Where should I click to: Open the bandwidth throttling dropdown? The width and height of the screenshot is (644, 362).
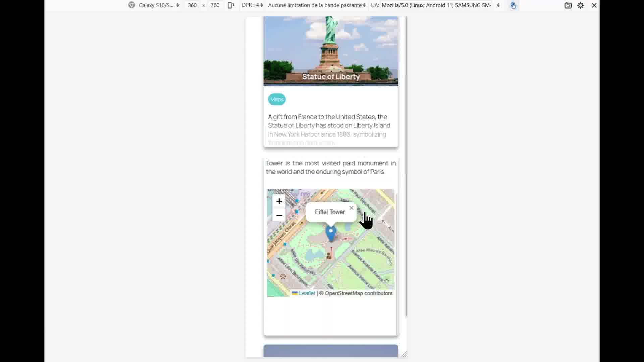(x=317, y=5)
